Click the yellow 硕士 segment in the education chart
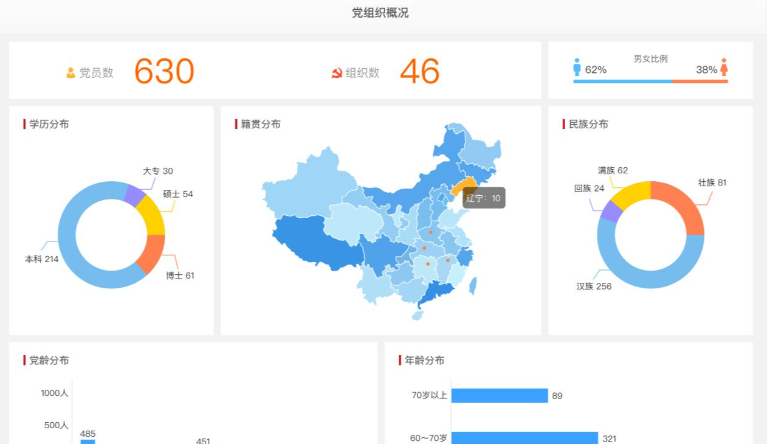Image resolution: width=772 pixels, height=444 pixels. (152, 213)
